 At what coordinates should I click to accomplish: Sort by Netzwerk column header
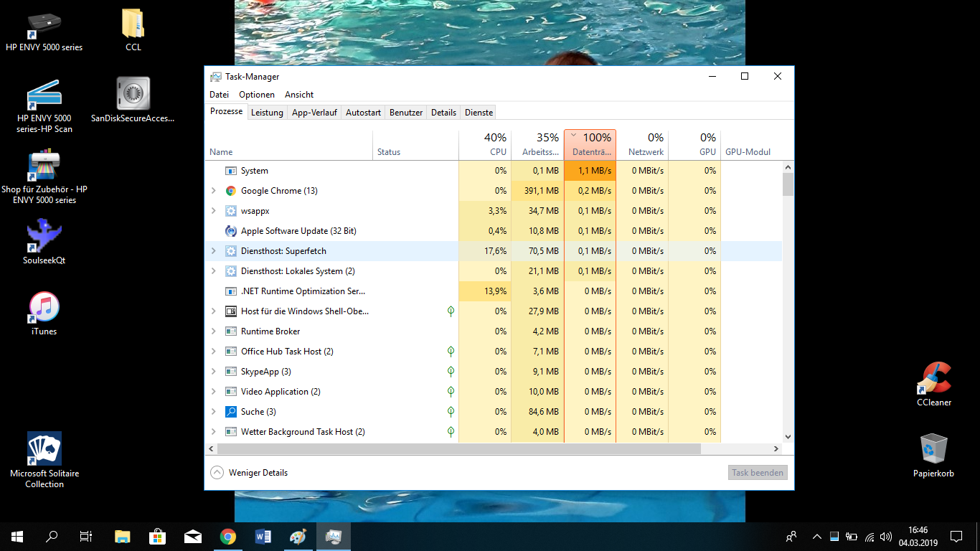click(x=642, y=144)
